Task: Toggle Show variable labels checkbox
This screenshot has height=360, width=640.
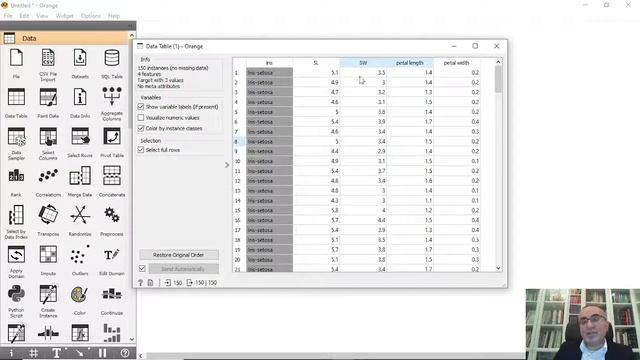Action: tap(141, 107)
